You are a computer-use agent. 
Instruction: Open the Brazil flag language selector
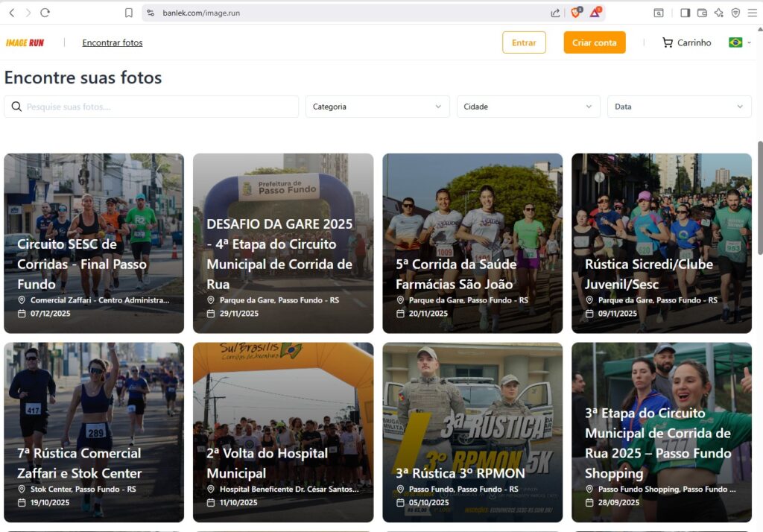(739, 42)
